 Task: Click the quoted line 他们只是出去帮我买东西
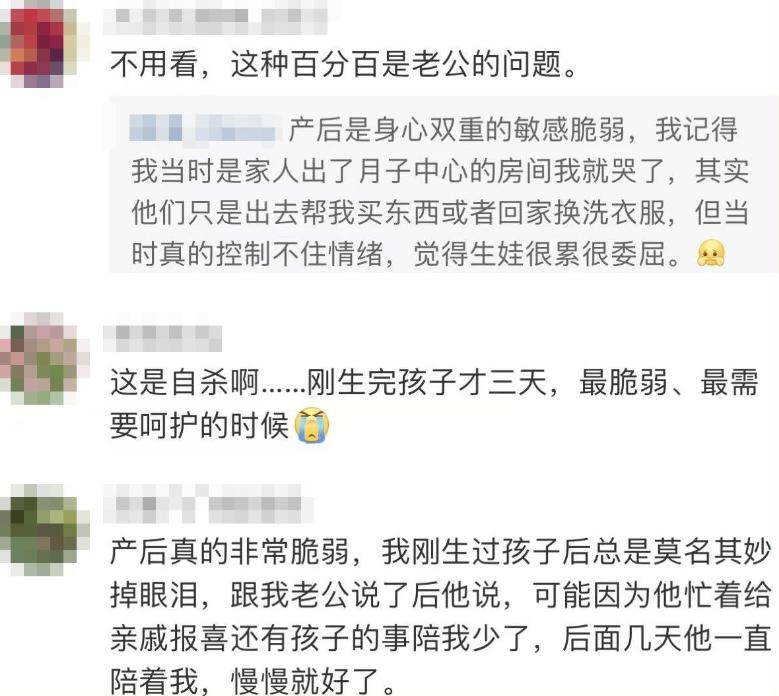click(440, 213)
